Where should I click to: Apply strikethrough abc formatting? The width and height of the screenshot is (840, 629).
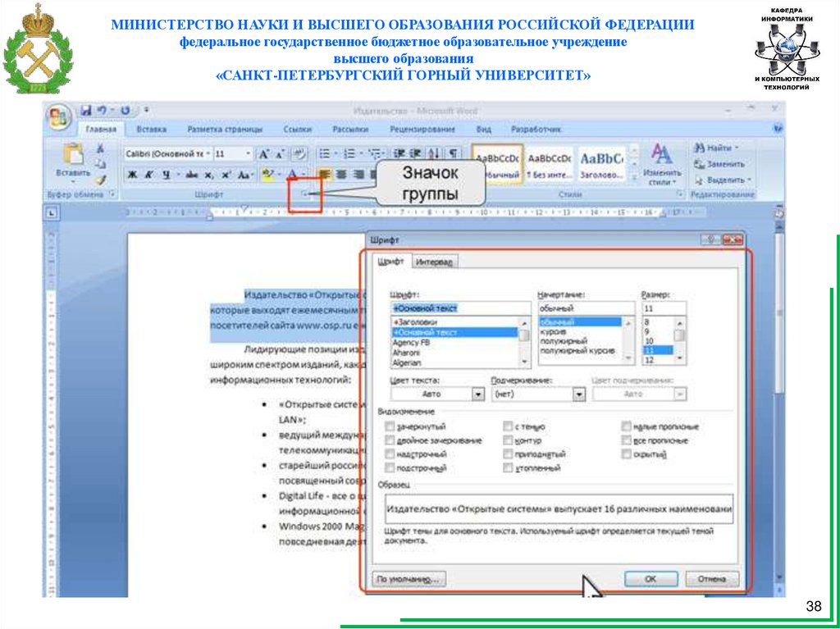point(192,175)
